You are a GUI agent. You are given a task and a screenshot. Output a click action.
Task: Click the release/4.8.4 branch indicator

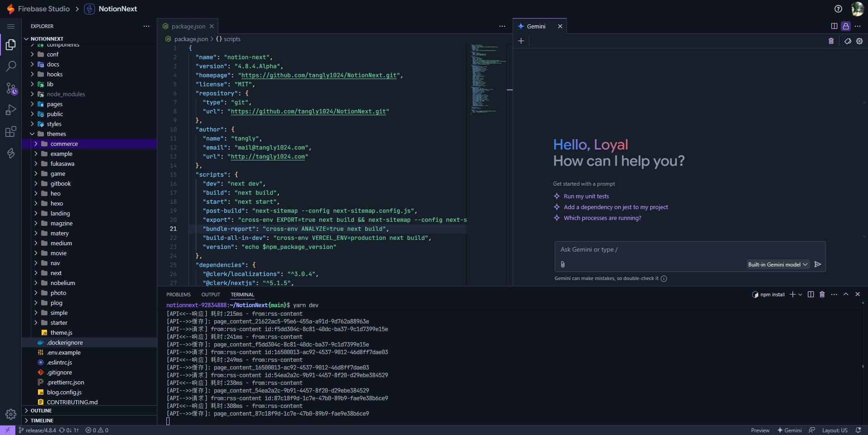coord(37,430)
